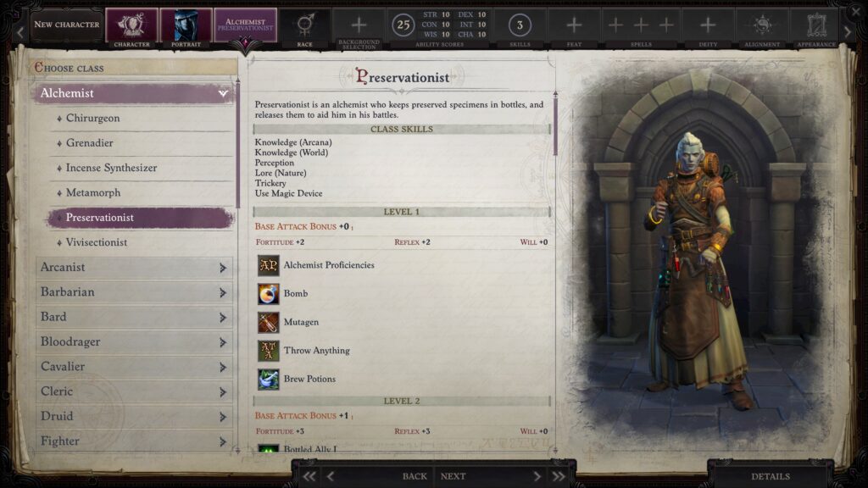The image size is (868, 488).
Task: Click the Perception class skill
Action: point(275,163)
